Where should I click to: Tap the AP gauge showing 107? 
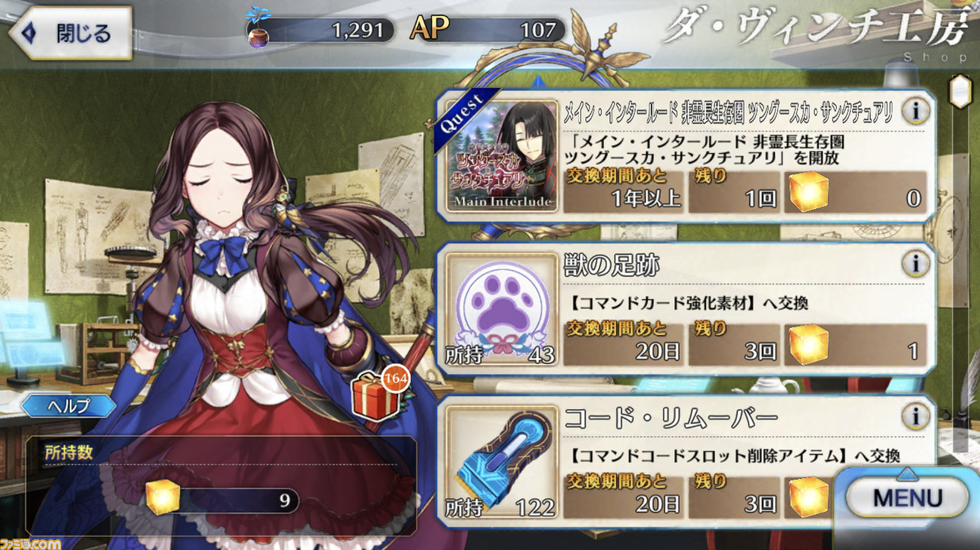[x=488, y=30]
